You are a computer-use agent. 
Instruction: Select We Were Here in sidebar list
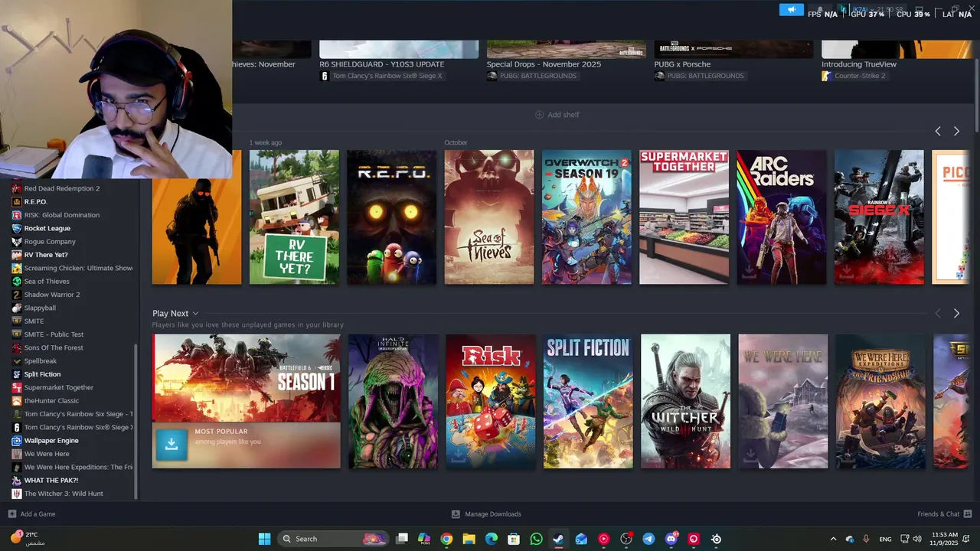click(47, 454)
